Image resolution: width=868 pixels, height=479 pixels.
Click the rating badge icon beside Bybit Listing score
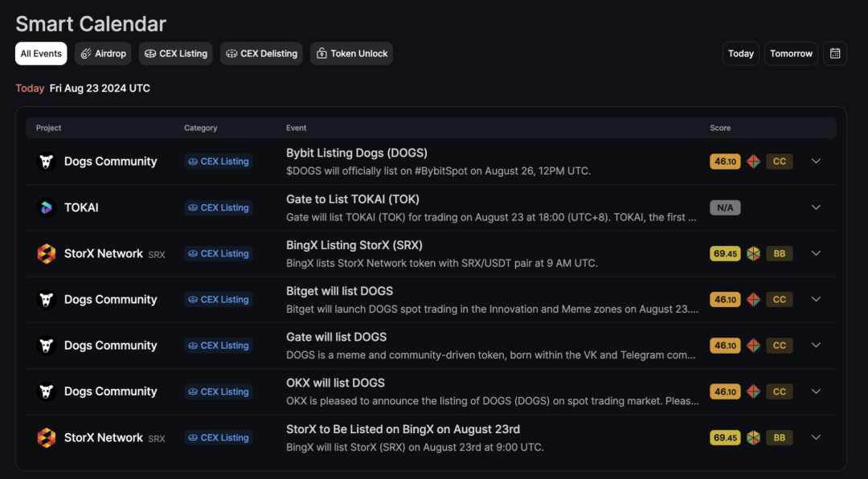[x=753, y=162]
